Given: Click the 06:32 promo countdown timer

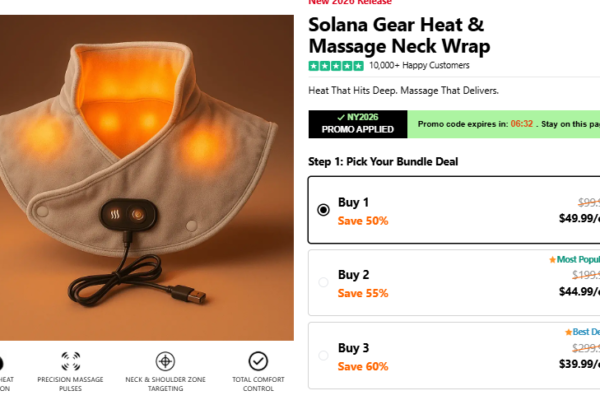Looking at the screenshot, I should 521,124.
